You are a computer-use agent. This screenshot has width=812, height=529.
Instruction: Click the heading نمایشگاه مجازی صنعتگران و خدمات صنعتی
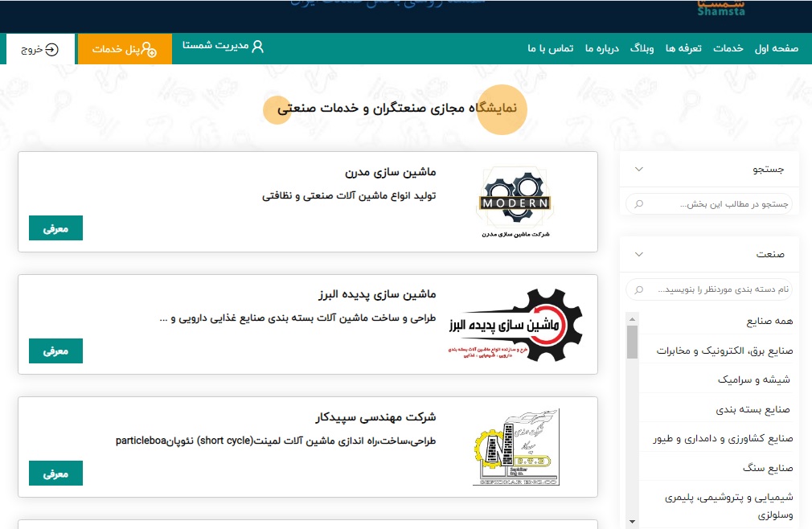[x=397, y=109]
